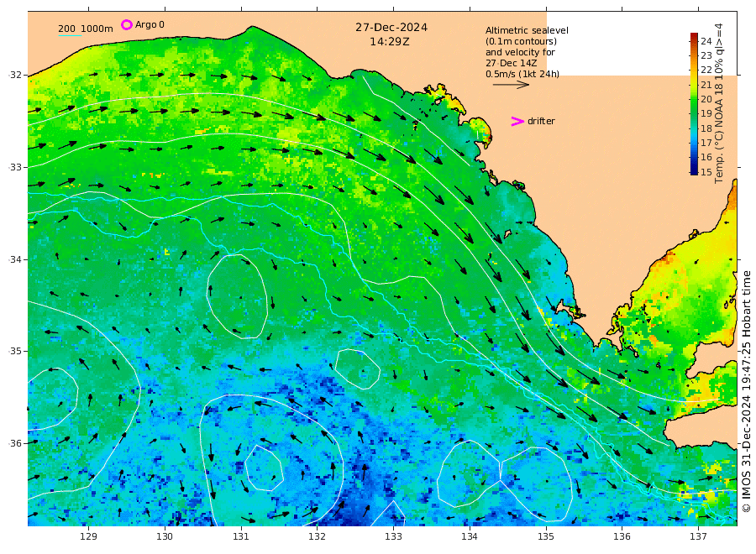This screenshot has height=554, width=756.
Task: Click longitude axis label 134
Action: point(470,536)
